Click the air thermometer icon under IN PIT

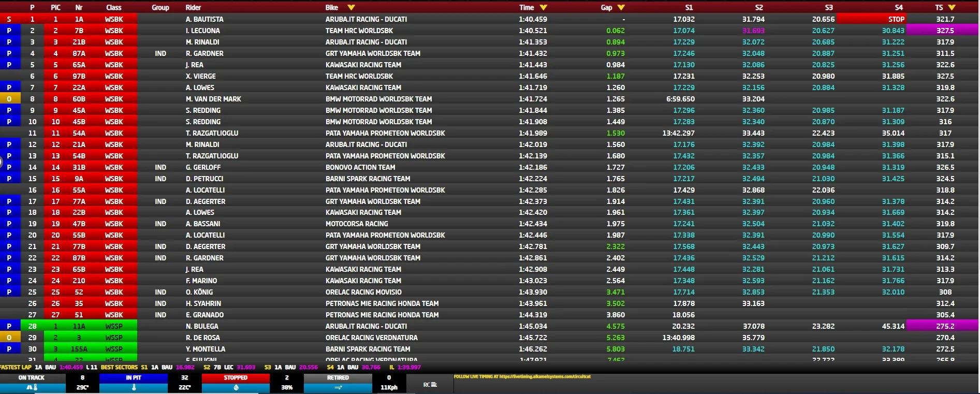click(134, 387)
